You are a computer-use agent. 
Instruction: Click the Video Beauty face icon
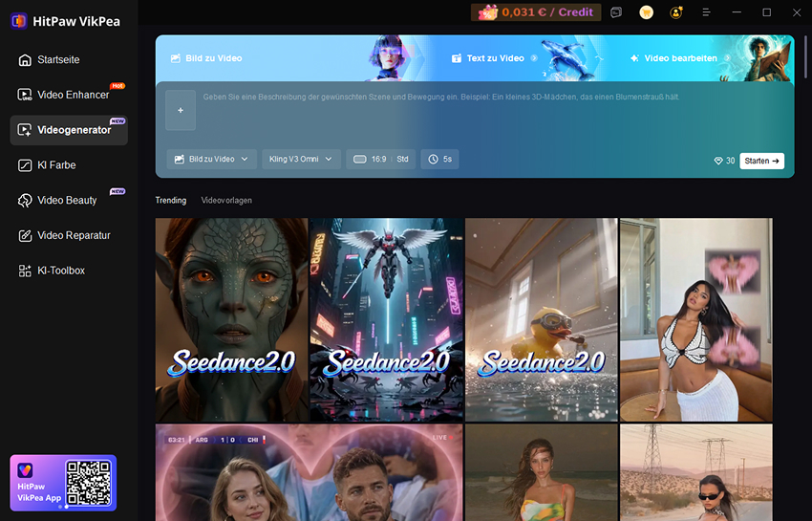(x=25, y=201)
